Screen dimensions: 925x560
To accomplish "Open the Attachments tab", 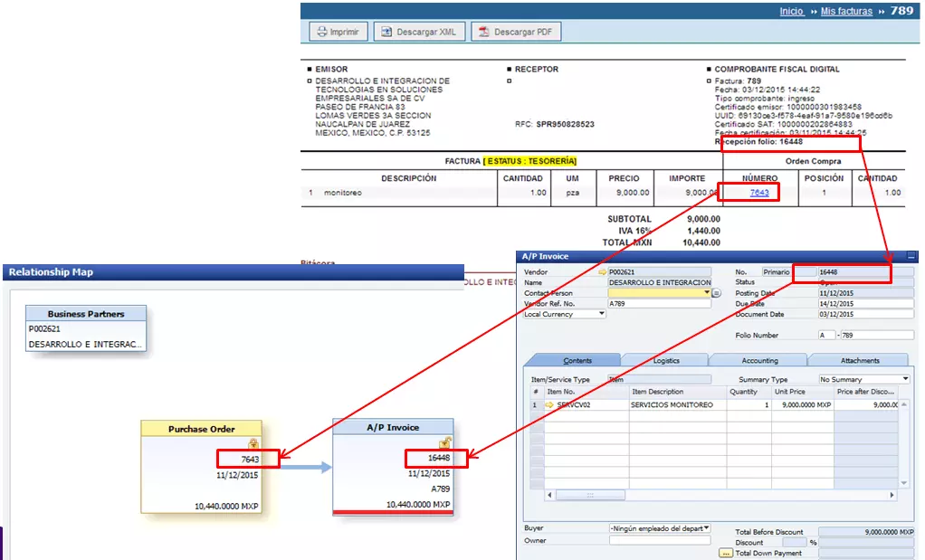I will click(859, 360).
